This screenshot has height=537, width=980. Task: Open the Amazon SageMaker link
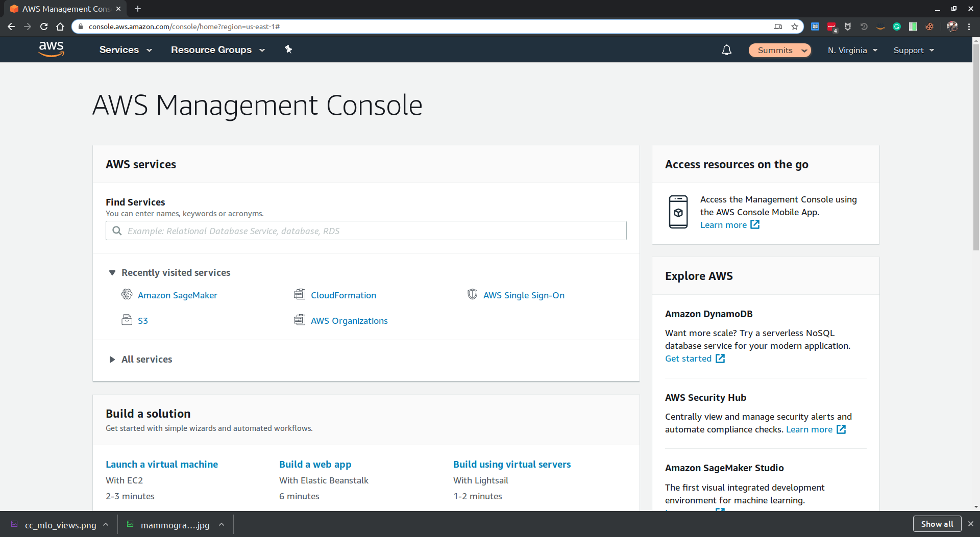click(177, 295)
